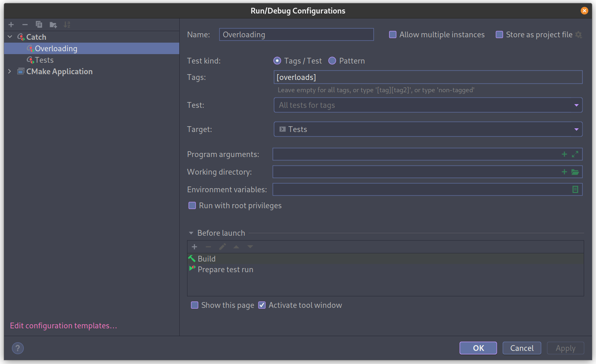Edit environment variables list
Screen dimensions: 596x364
[575, 189]
